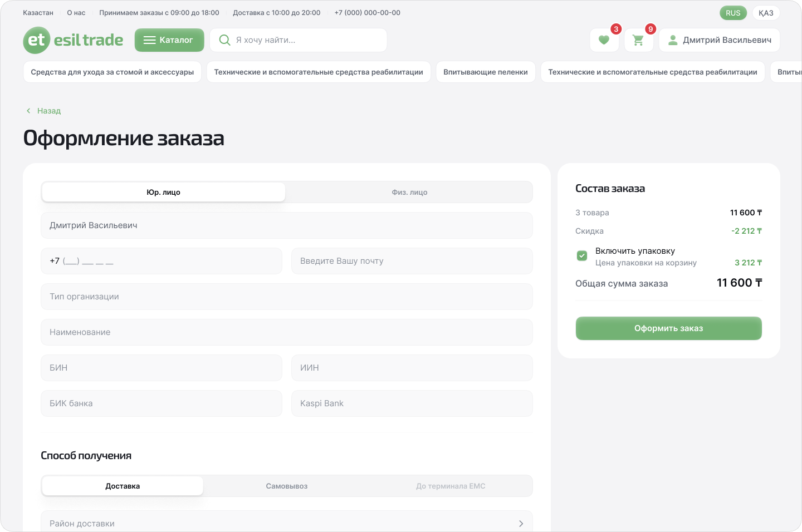Focus the Введите Вашу почту field
The image size is (802, 532).
click(412, 261)
